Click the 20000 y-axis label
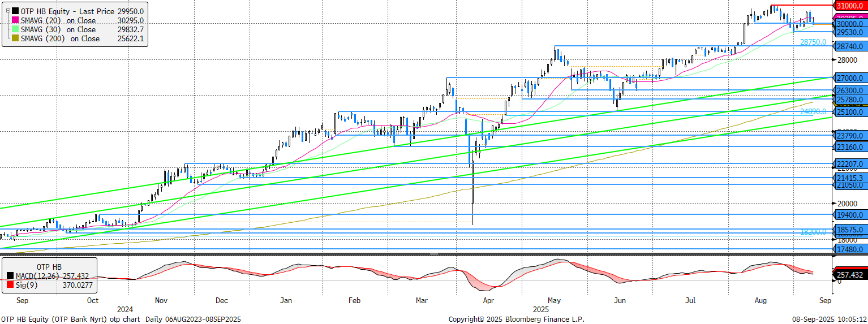This screenshot has width=868, height=324. tap(847, 204)
